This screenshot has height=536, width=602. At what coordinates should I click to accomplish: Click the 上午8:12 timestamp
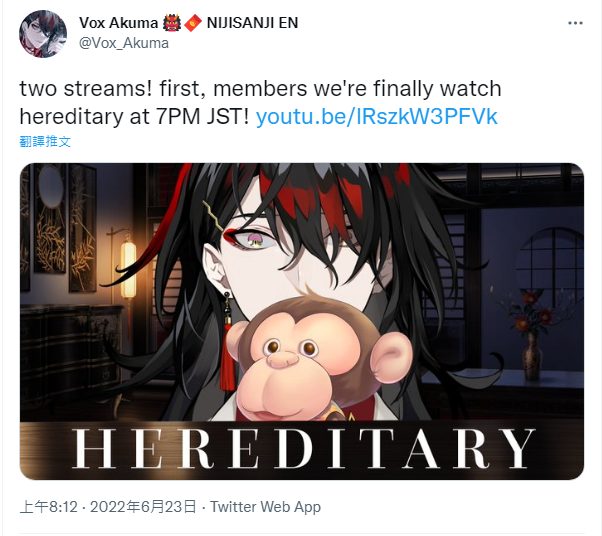[x=49, y=507]
